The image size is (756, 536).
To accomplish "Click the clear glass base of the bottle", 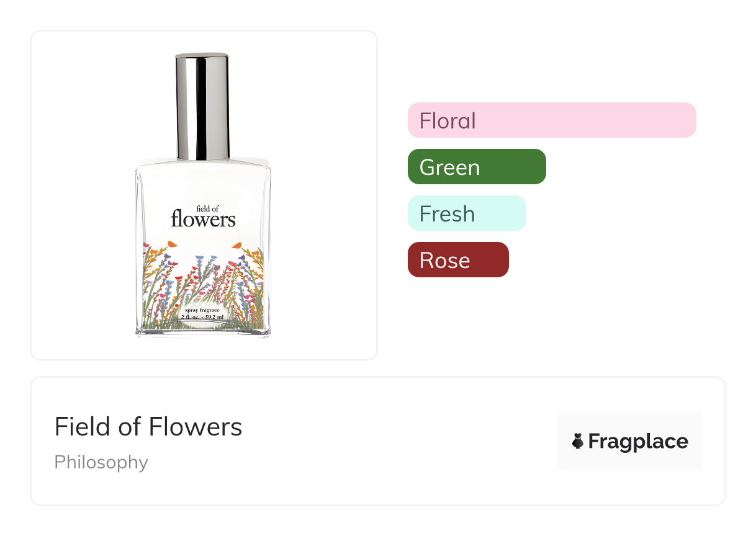I will [x=203, y=330].
